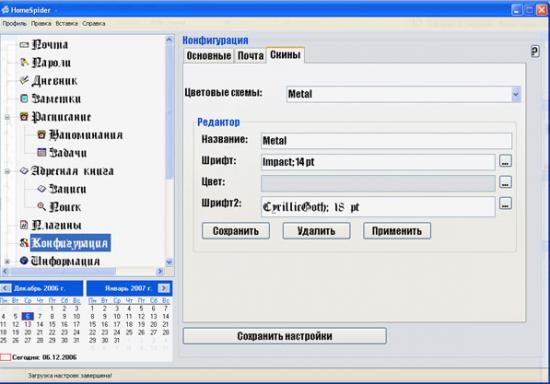Collapse the Адресная книга tree node
Viewport: 550px width, 384px height.
coord(7,171)
